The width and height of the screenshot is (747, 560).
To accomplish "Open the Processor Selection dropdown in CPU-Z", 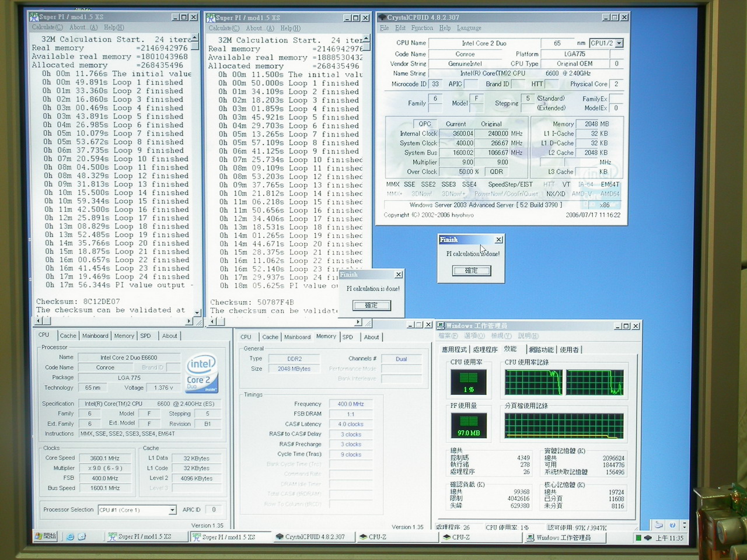I will point(172,510).
